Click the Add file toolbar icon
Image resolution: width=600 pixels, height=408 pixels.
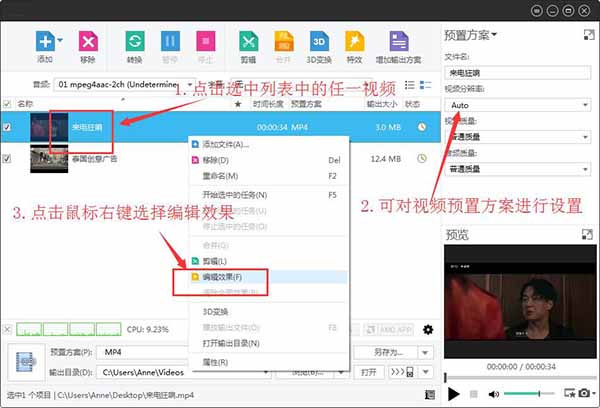pos(45,41)
